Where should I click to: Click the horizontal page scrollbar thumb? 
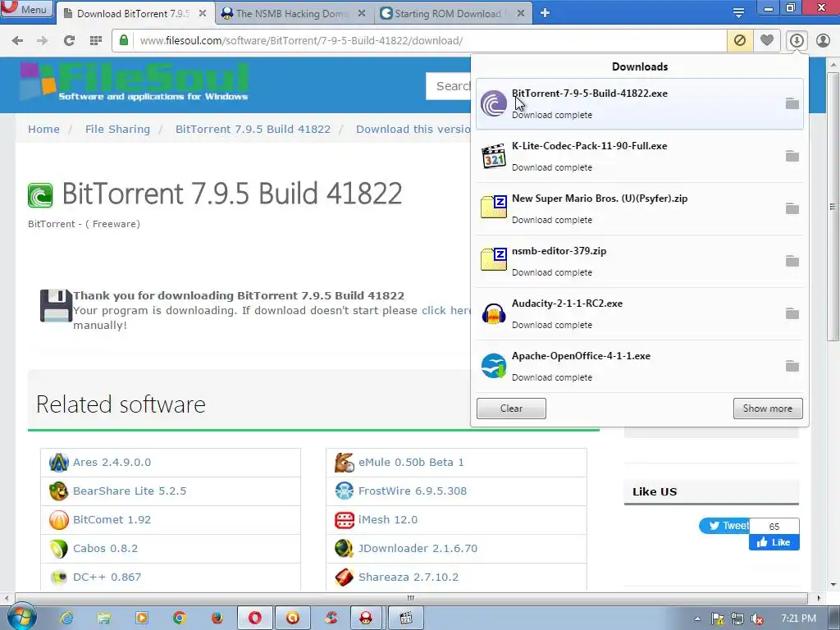click(x=411, y=598)
